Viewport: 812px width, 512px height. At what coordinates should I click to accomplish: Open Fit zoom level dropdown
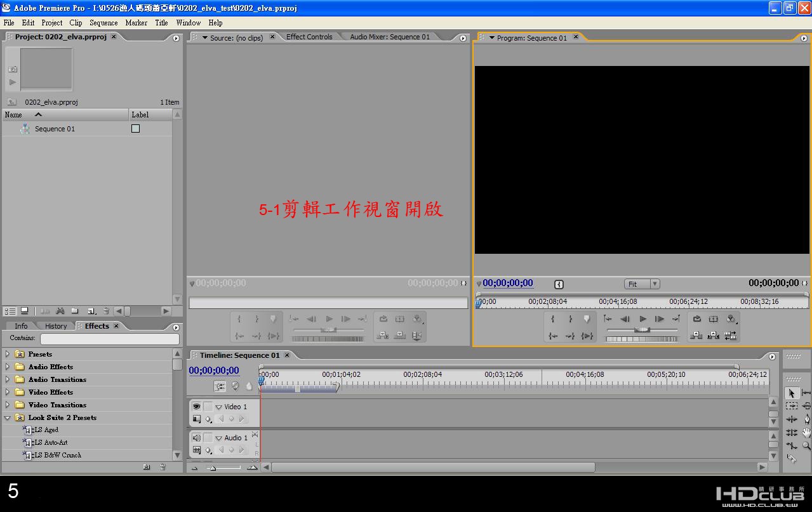(642, 284)
